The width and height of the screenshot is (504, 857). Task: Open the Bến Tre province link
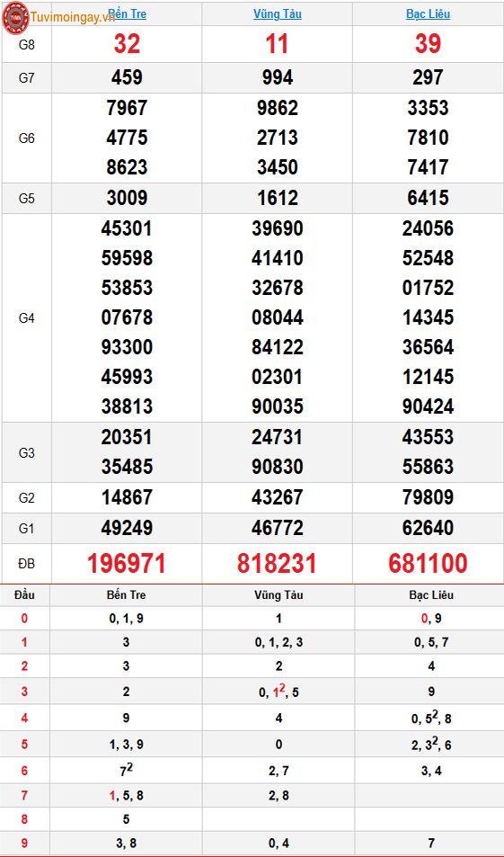click(128, 13)
